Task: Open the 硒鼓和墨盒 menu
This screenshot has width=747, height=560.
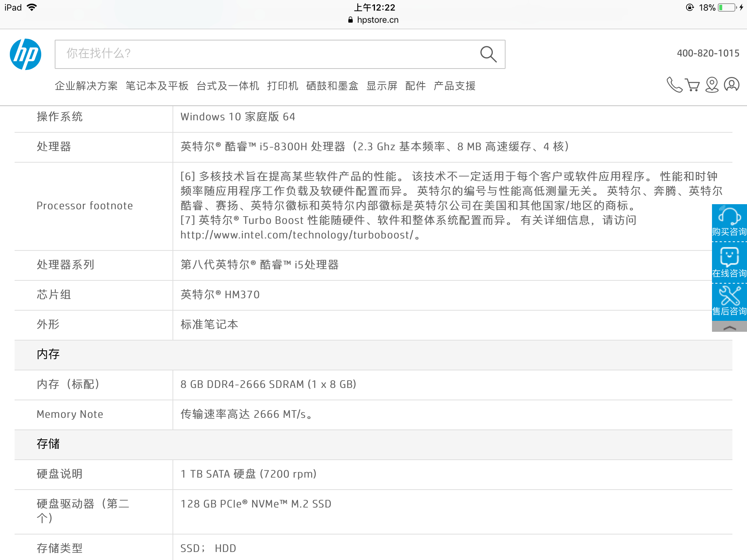Action: click(332, 86)
